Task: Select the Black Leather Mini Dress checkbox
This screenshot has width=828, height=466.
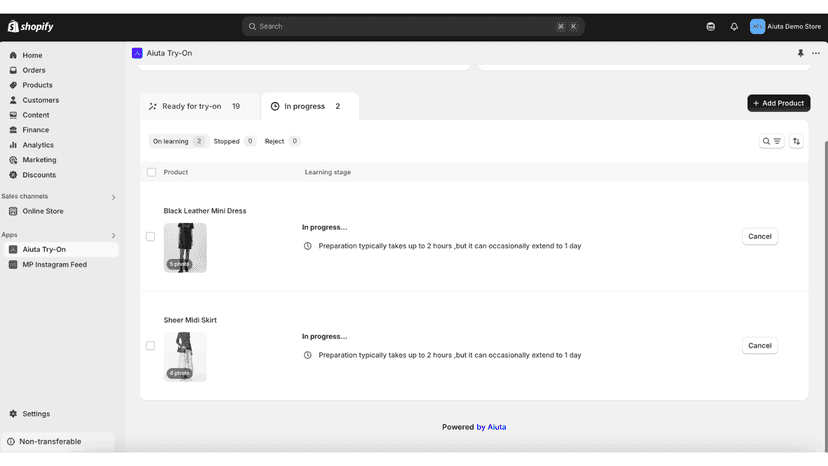Action: coord(150,236)
